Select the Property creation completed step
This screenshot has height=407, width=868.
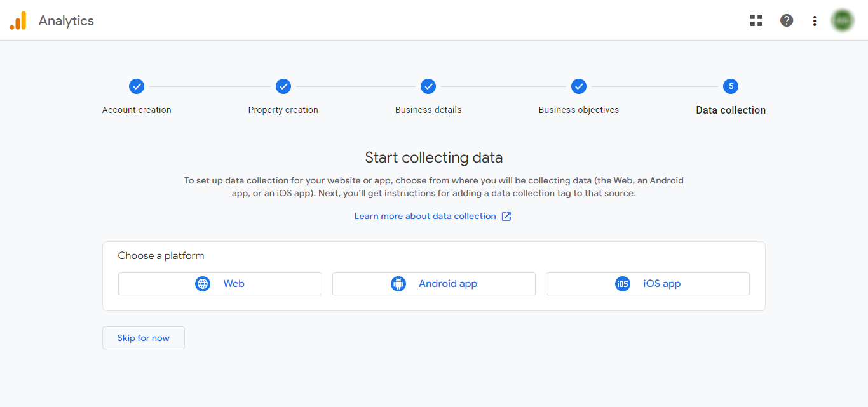click(x=283, y=86)
